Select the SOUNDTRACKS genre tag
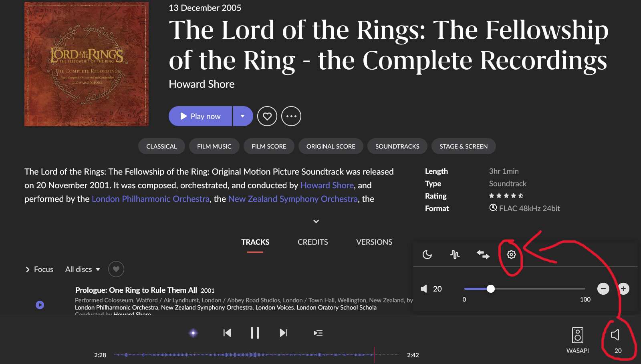 tap(397, 146)
